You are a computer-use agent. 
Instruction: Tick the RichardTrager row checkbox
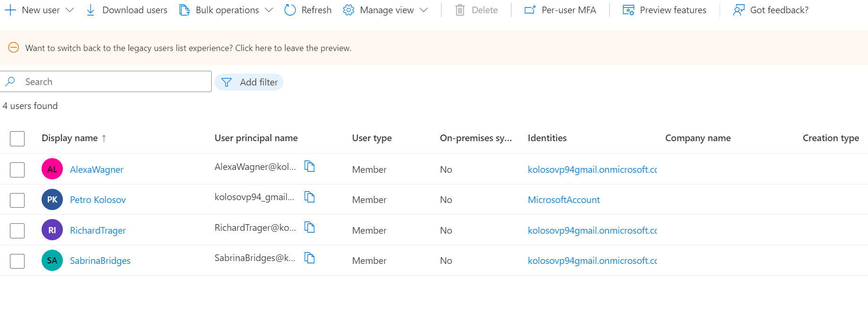click(x=17, y=230)
